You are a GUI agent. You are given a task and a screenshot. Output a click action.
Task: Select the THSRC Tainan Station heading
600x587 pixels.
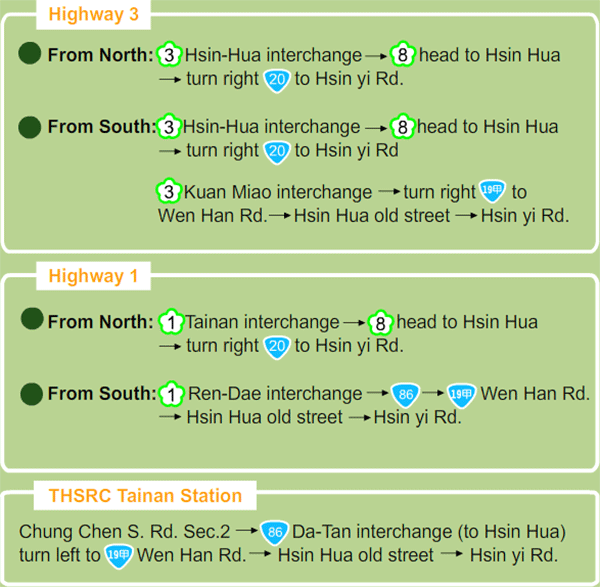click(x=145, y=496)
